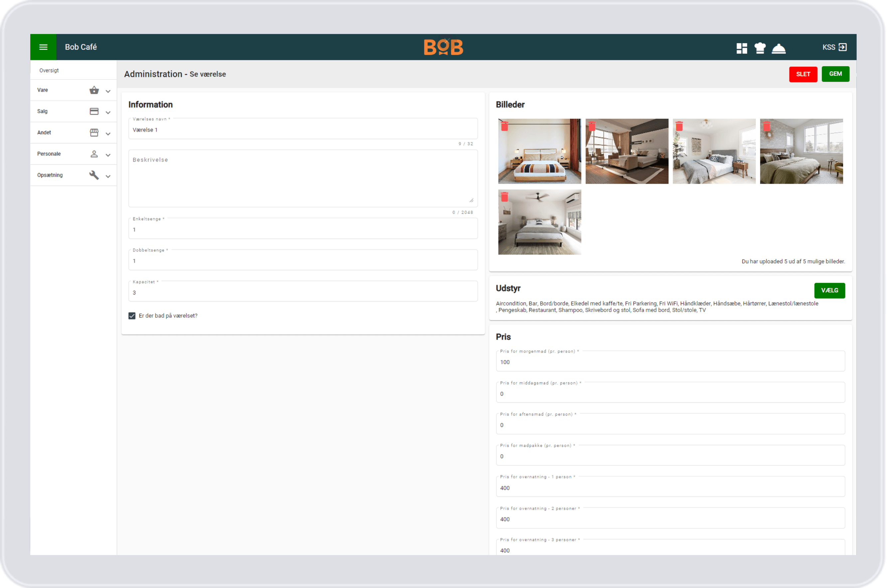
Task: Select the Opsætning sidebar item
Action: tap(74, 175)
